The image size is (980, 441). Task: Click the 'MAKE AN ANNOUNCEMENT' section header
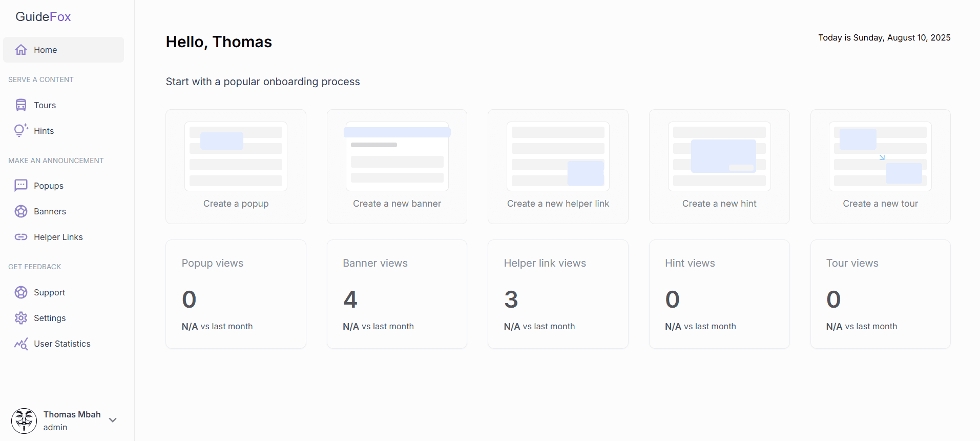(56, 161)
